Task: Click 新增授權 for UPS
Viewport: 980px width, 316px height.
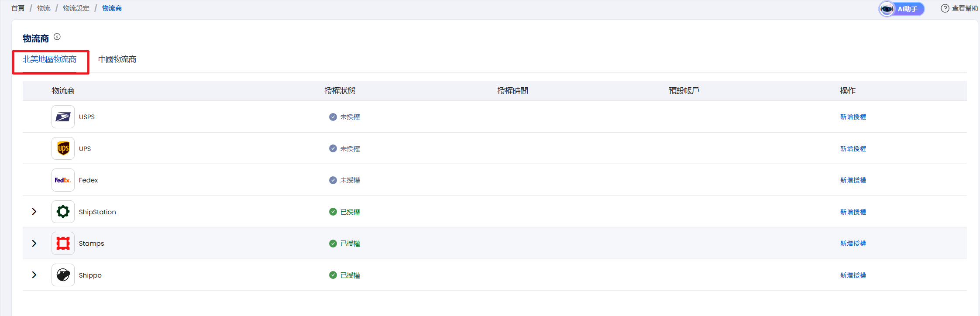Action: tap(853, 148)
